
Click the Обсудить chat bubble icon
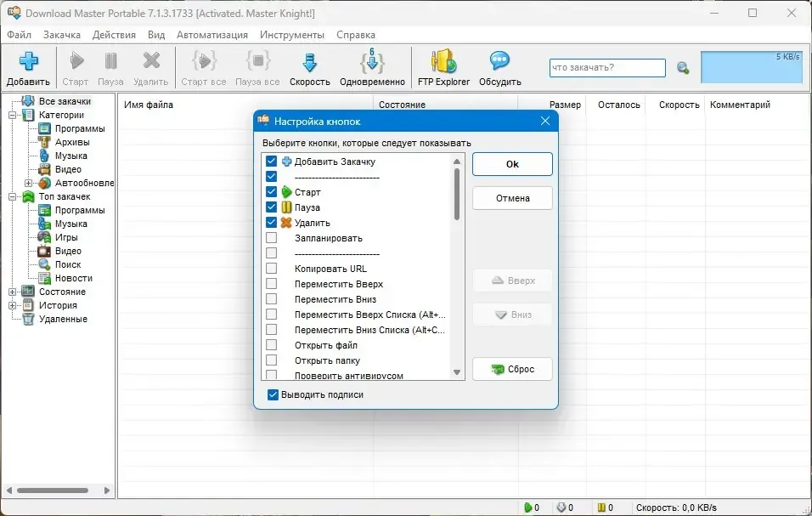(499, 61)
